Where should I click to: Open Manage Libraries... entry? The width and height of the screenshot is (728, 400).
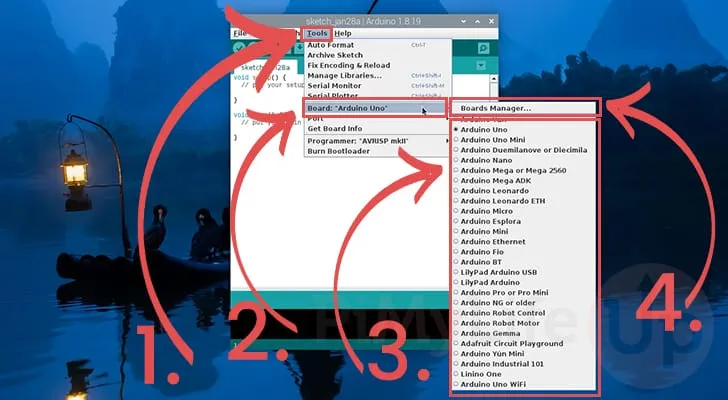[377, 76]
